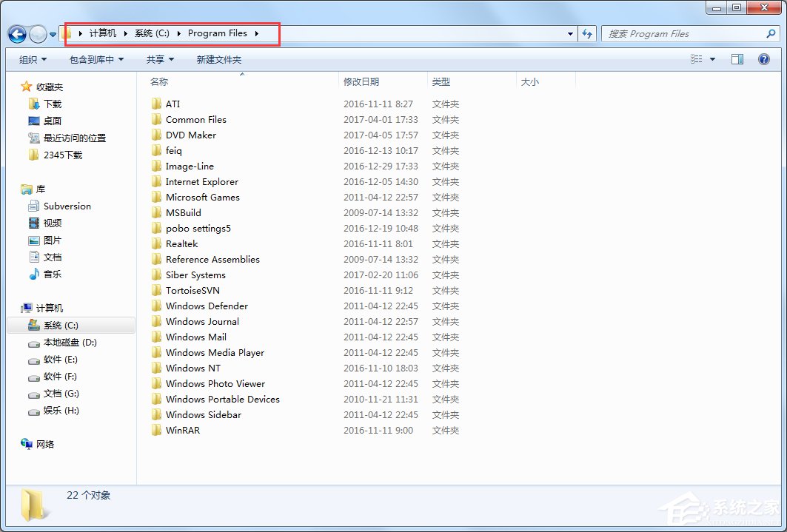Screen dimensions: 787x532
Task: Open the search box magnifier icon
Action: 770,33
